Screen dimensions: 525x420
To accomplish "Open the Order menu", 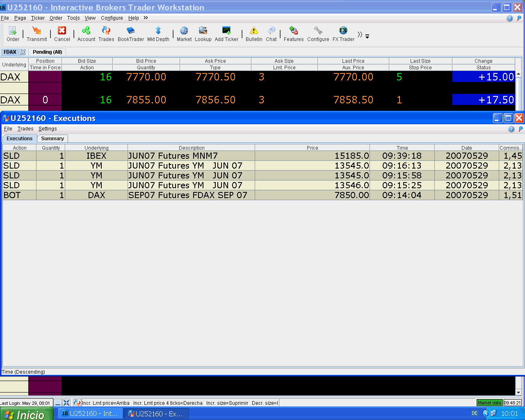I will [x=56, y=18].
